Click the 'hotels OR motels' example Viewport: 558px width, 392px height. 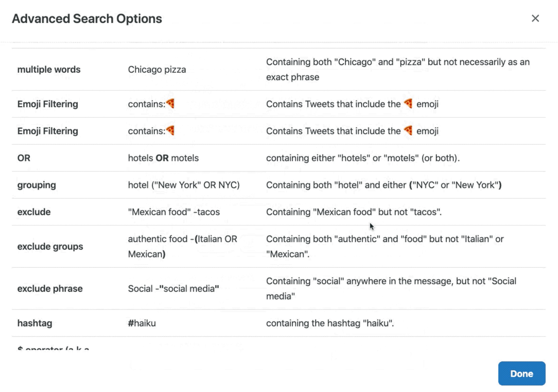coord(163,158)
